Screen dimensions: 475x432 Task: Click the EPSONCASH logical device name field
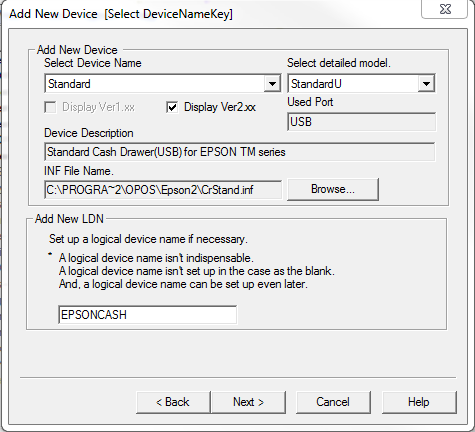[147, 314]
